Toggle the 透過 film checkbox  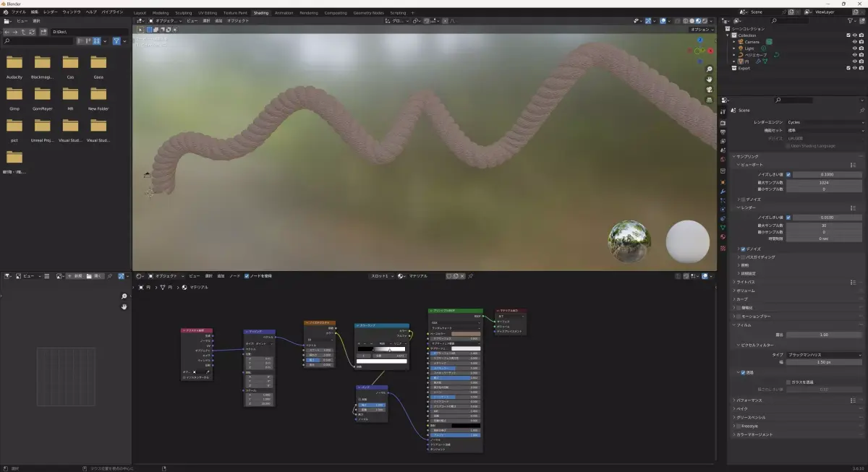[x=743, y=373]
